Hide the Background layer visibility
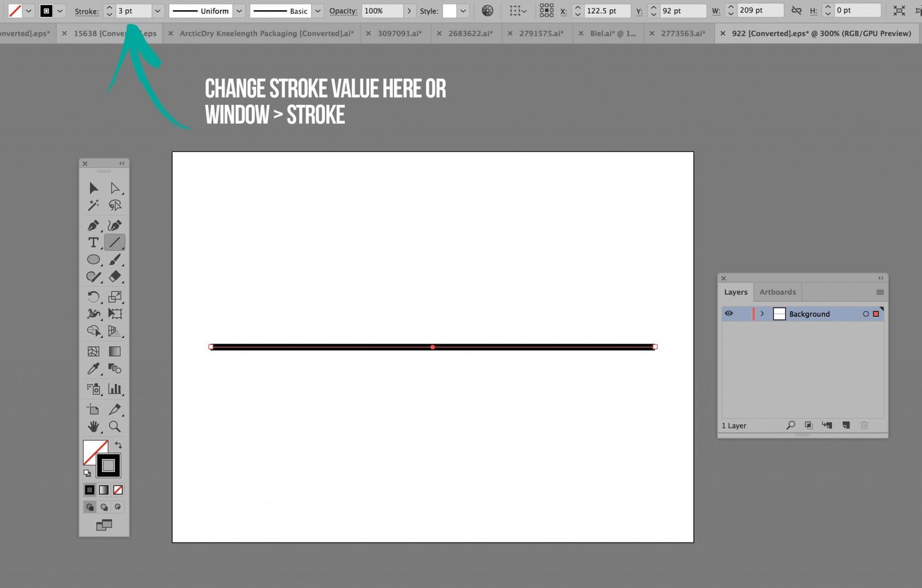922x588 pixels. click(x=729, y=313)
